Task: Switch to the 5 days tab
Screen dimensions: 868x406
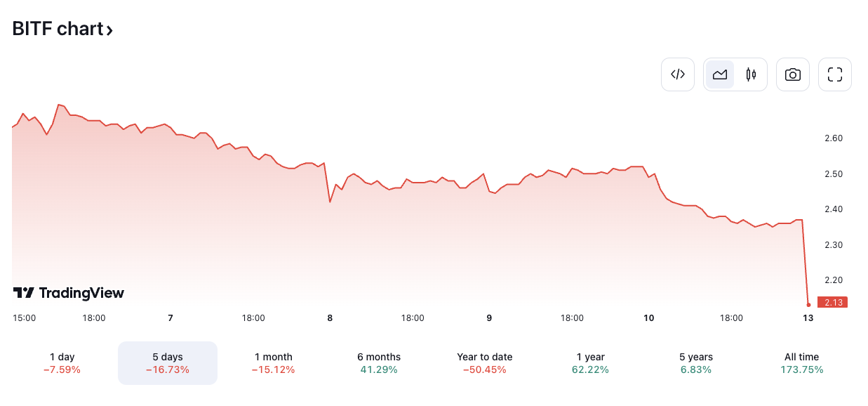Action: pyautogui.click(x=167, y=362)
